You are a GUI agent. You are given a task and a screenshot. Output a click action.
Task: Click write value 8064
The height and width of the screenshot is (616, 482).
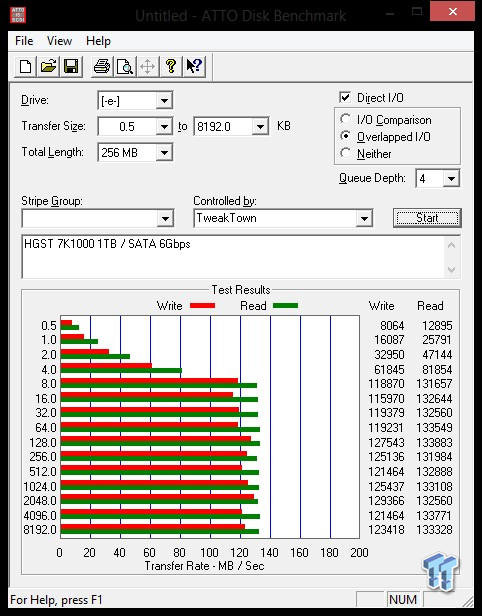392,325
